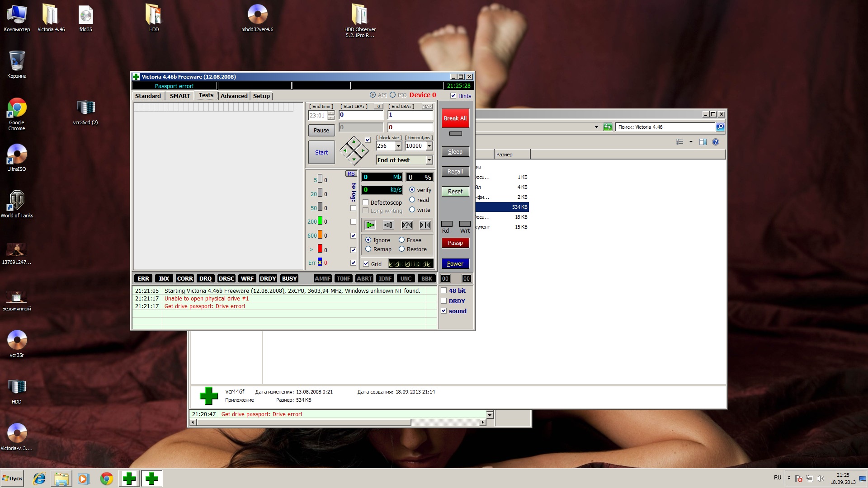Click the up arrow on the diamond navigator
Viewport: 868px width, 488px height.
pos(354,142)
